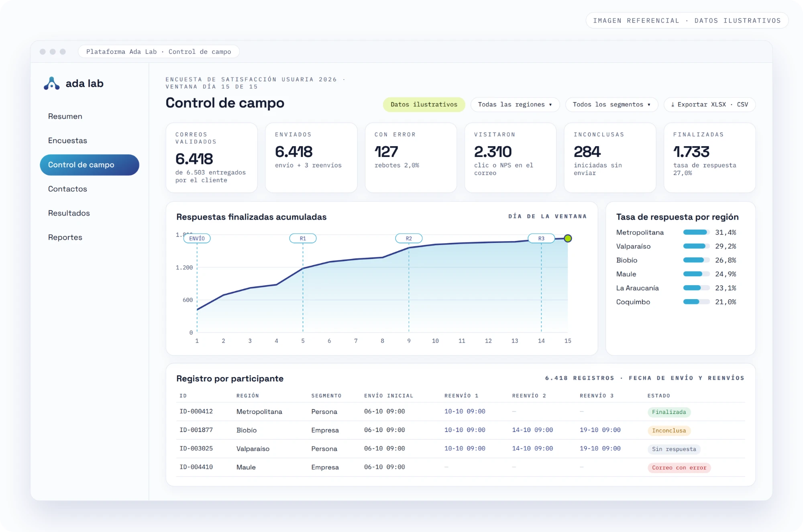Click the Finalizadas 1.733 metric card
The height and width of the screenshot is (532, 803).
point(709,158)
